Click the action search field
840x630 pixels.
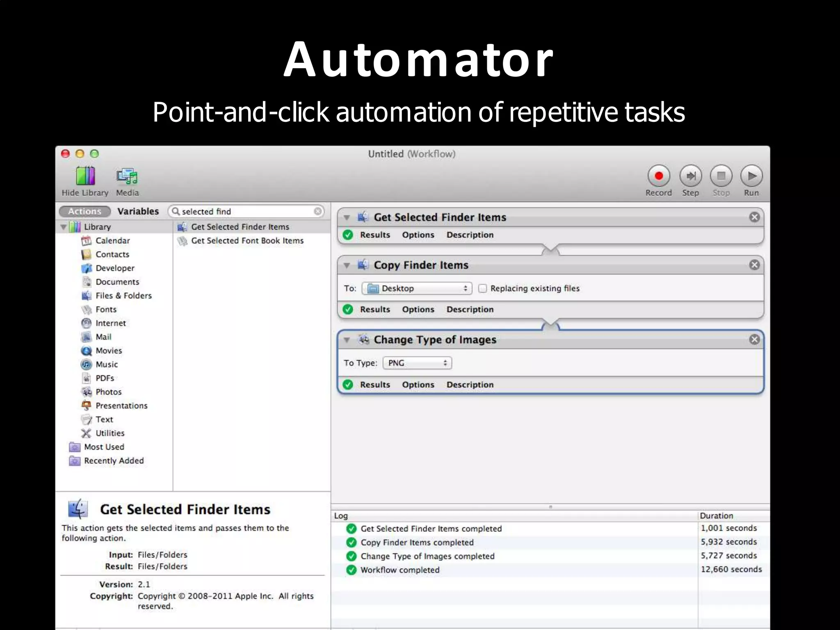(x=246, y=211)
